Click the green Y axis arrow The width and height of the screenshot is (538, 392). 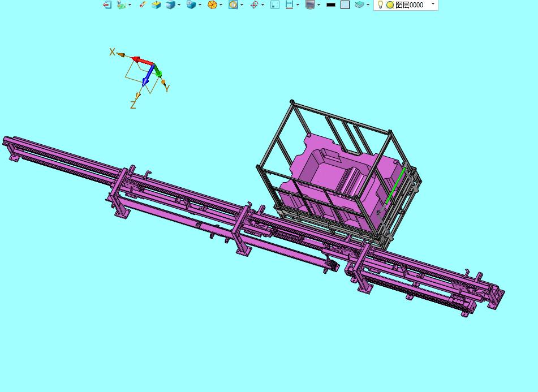(157, 71)
